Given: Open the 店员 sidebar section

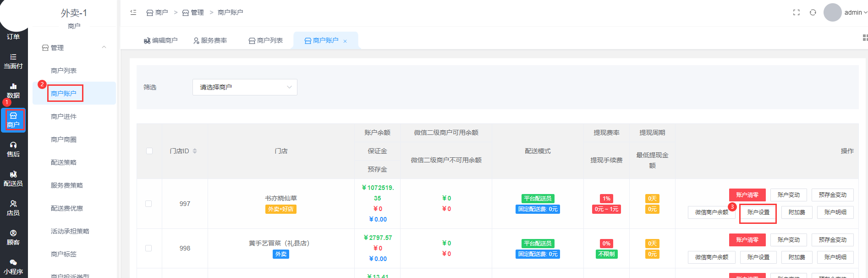Looking at the screenshot, I should [13, 208].
